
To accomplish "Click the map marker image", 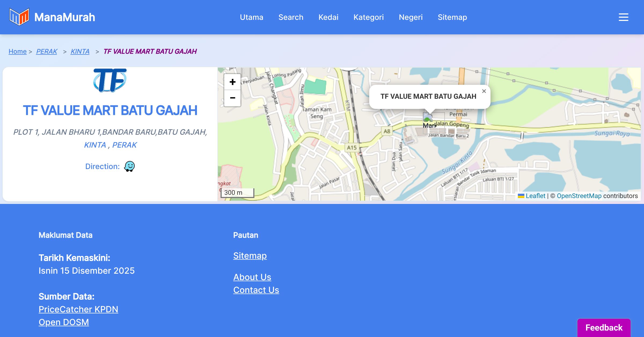I will coord(427,118).
